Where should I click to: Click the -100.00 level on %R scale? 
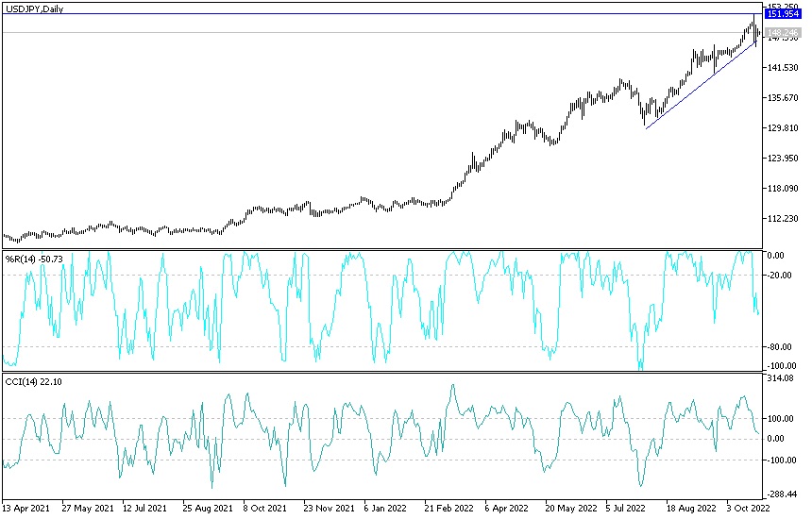coord(781,365)
